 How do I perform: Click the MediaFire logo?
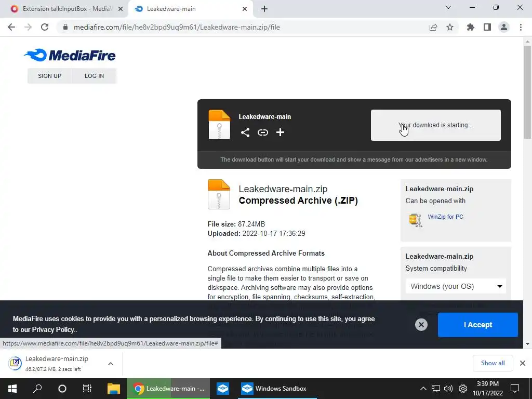[70, 55]
